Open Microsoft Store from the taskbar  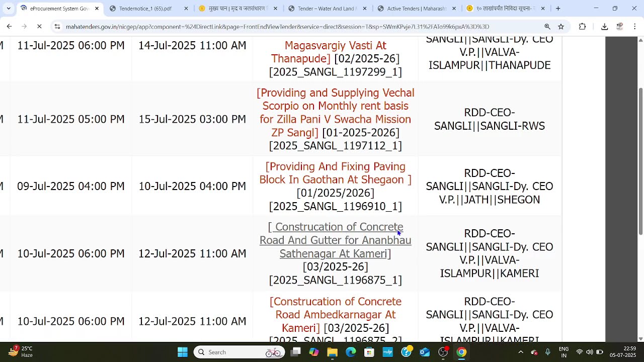[369, 352]
